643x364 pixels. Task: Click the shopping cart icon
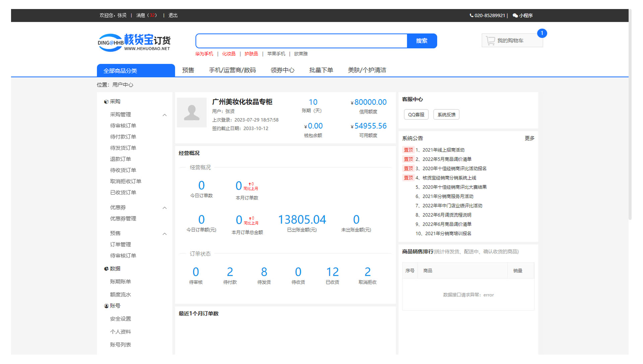[x=490, y=41]
